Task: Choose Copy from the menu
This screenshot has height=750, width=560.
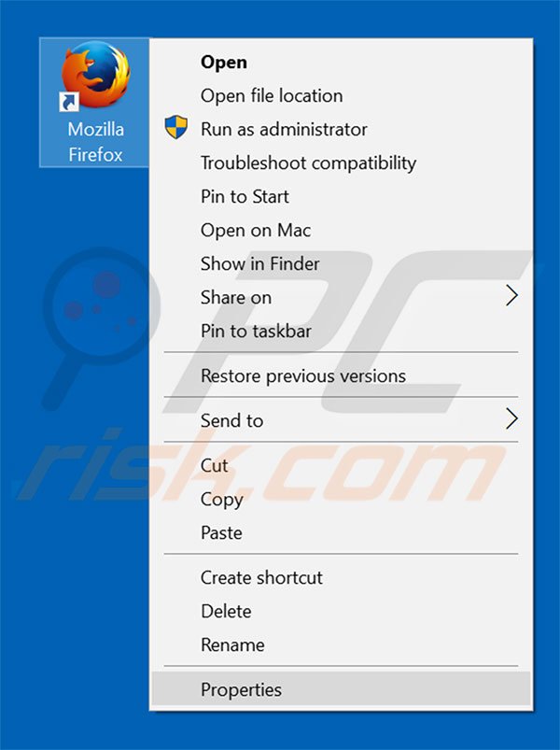Action: pyautogui.click(x=342, y=500)
